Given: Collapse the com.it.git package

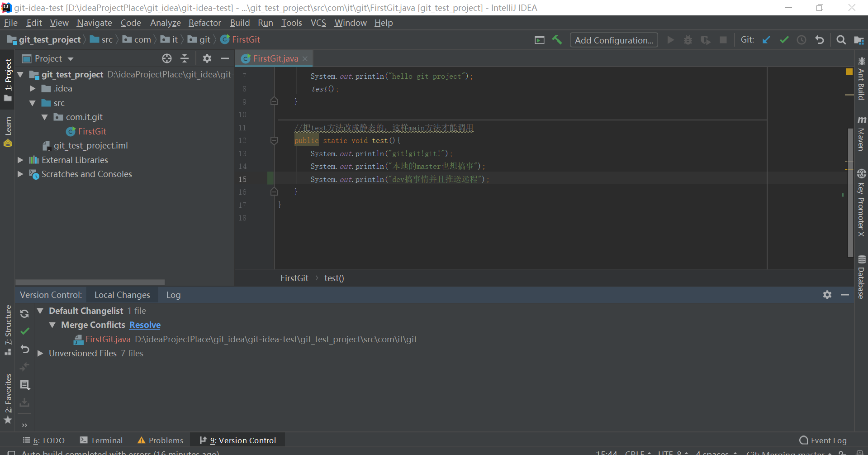Looking at the screenshot, I should [45, 117].
